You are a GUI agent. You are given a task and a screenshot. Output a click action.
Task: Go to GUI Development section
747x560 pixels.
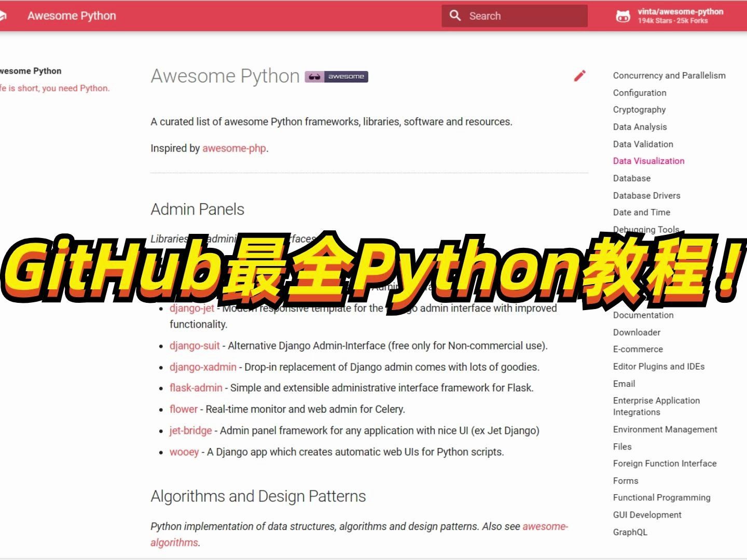tap(647, 515)
